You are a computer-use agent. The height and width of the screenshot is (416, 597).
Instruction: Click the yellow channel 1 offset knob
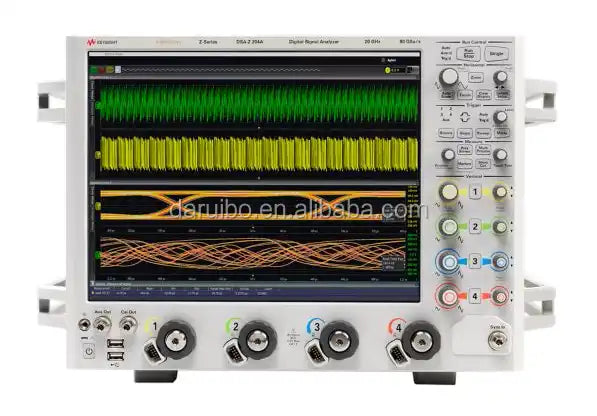click(x=500, y=192)
